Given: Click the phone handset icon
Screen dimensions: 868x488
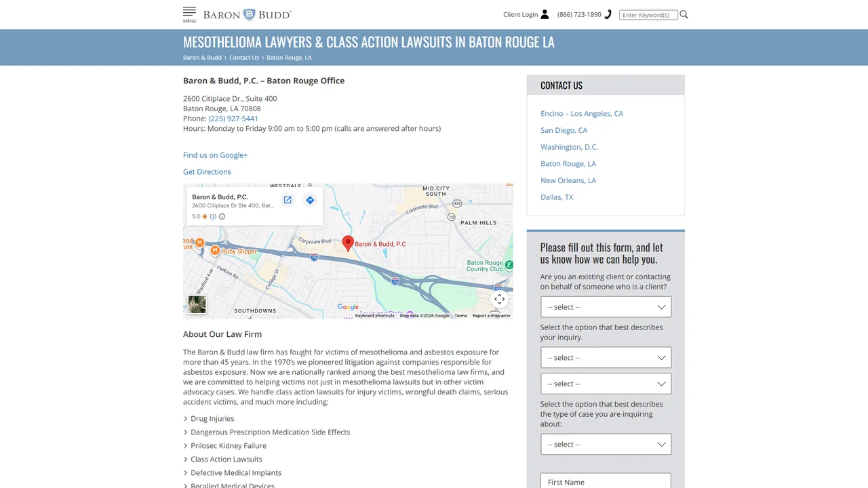Looking at the screenshot, I should click(x=608, y=14).
